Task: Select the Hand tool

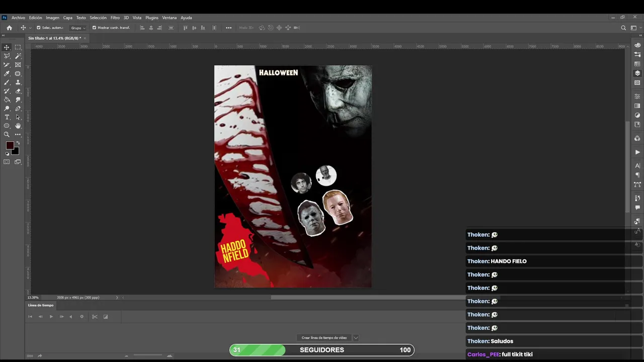Action: [x=18, y=126]
